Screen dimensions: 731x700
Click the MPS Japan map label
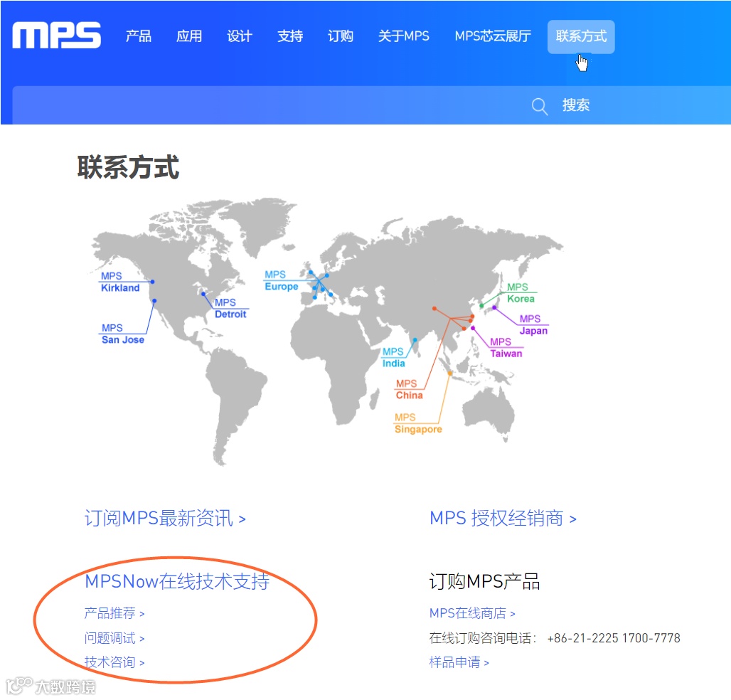click(x=533, y=325)
